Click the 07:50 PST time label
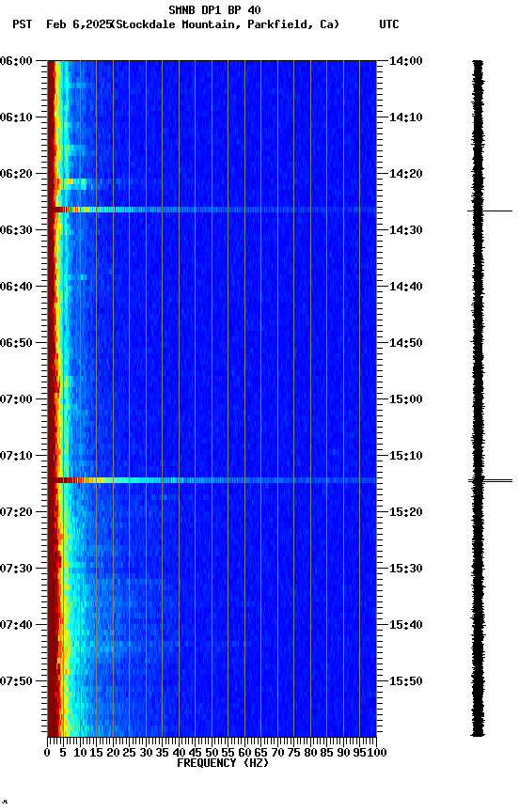519x812 pixels. point(17,681)
